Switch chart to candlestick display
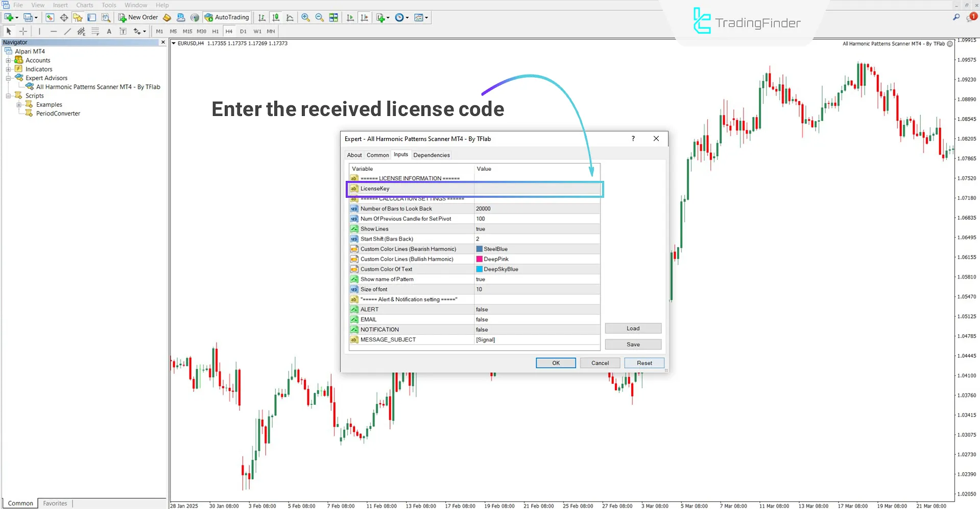Image resolution: width=980 pixels, height=509 pixels. (276, 17)
